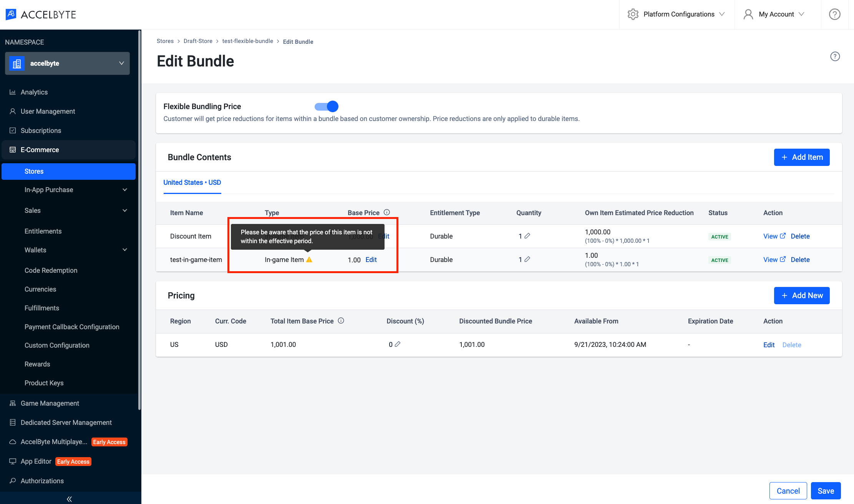Screen dimensions: 854x504
Task: Open the top bar help icon
Action: (x=834, y=14)
